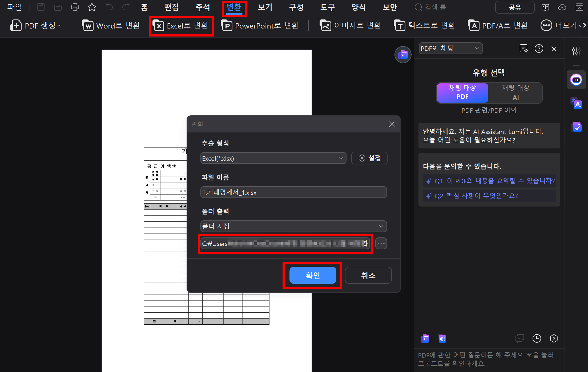Open the PDF와 채팅 dropdown
Image resolution: width=588 pixels, height=372 pixels.
[451, 48]
